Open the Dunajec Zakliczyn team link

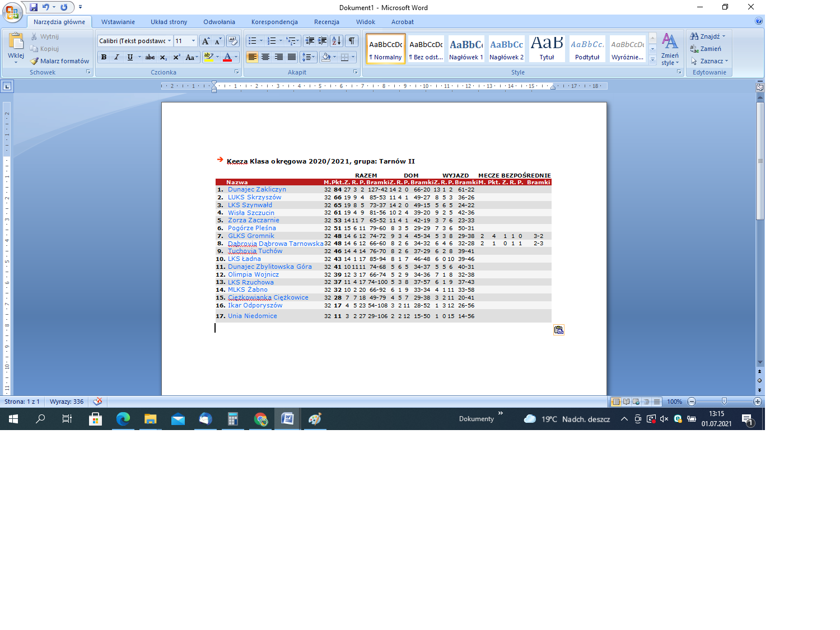point(256,189)
